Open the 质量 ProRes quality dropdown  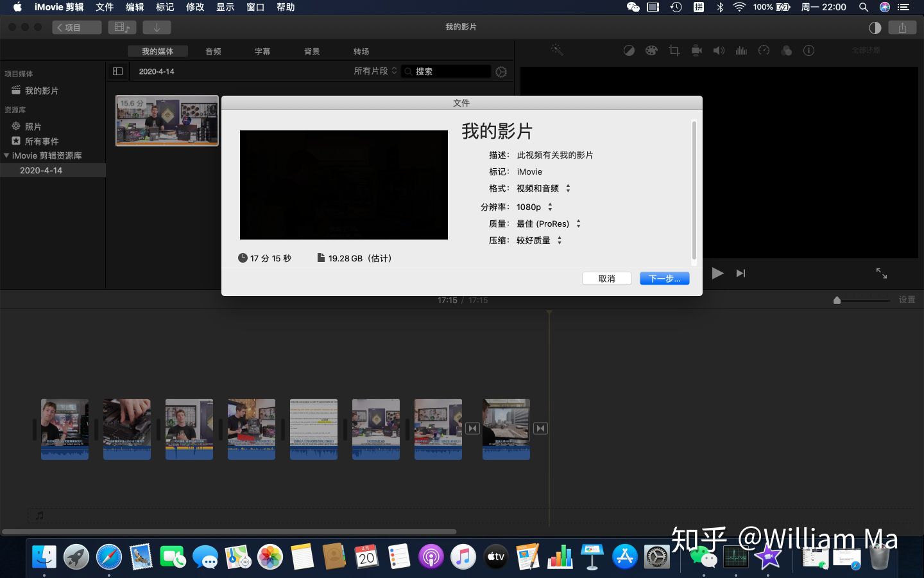[x=578, y=223]
